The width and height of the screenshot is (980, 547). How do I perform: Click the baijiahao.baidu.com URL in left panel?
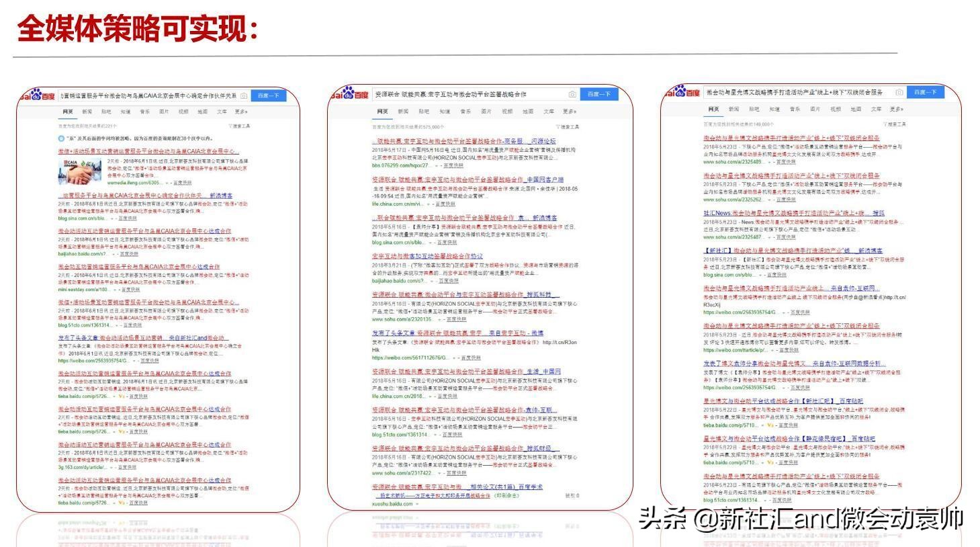click(x=83, y=254)
